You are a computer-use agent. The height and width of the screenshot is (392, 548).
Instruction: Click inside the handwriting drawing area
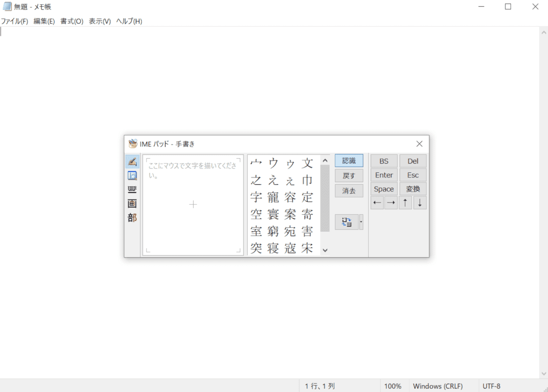(193, 205)
